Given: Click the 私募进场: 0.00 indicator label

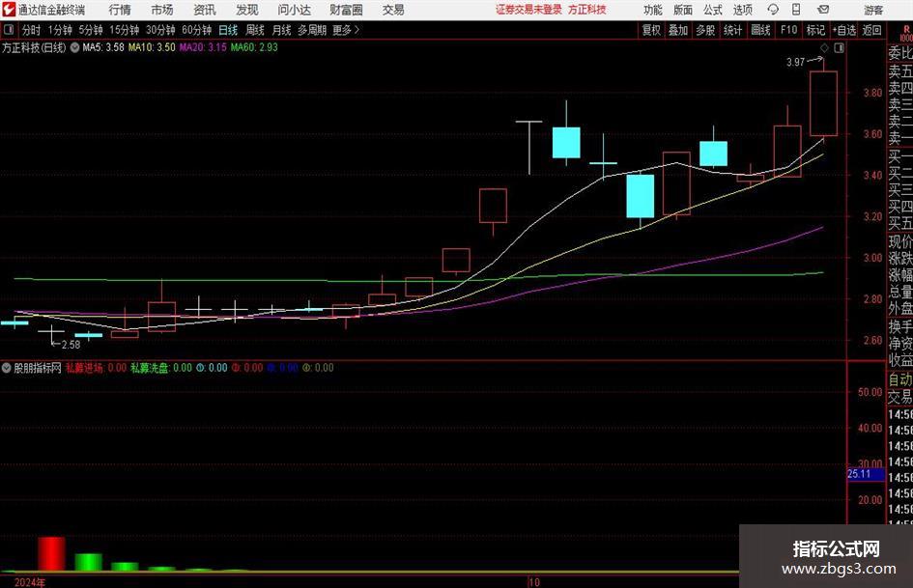Looking at the screenshot, I should [x=96, y=368].
